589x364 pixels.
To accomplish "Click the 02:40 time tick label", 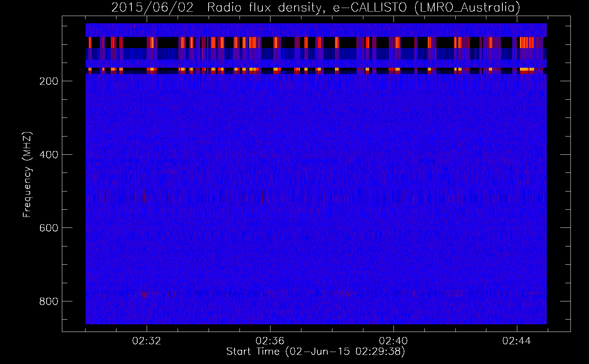I will point(394,341).
